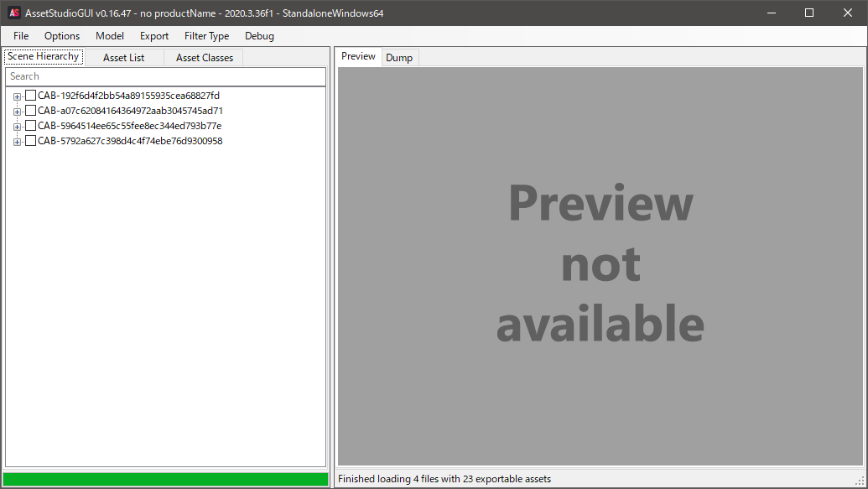Select tree row CAB-a07c62084164364972aab3045745ad71

tap(130, 110)
